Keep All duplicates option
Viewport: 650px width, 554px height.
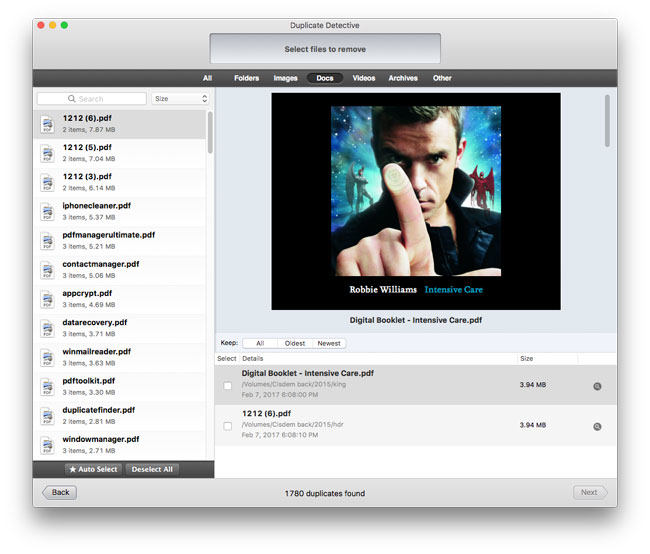260,343
